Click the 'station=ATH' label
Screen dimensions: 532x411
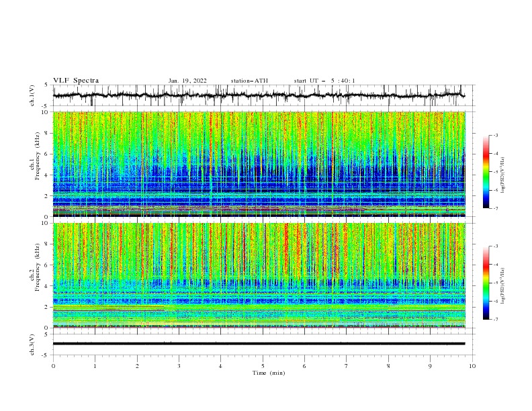click(249, 81)
